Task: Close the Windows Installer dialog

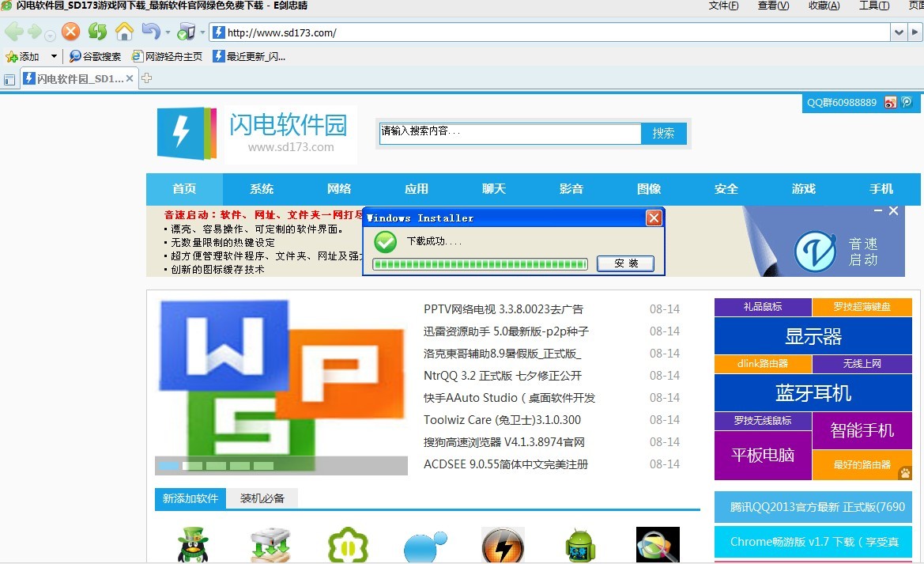Action: coord(654,218)
